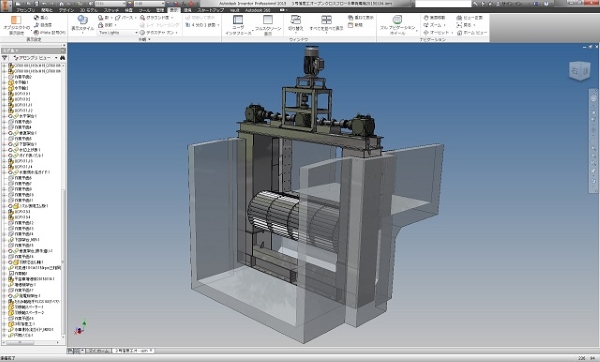600x362 pixels.
Task: Open the Assembly View (アセンブリ ビュー) dropdown
Action: (x=34, y=58)
